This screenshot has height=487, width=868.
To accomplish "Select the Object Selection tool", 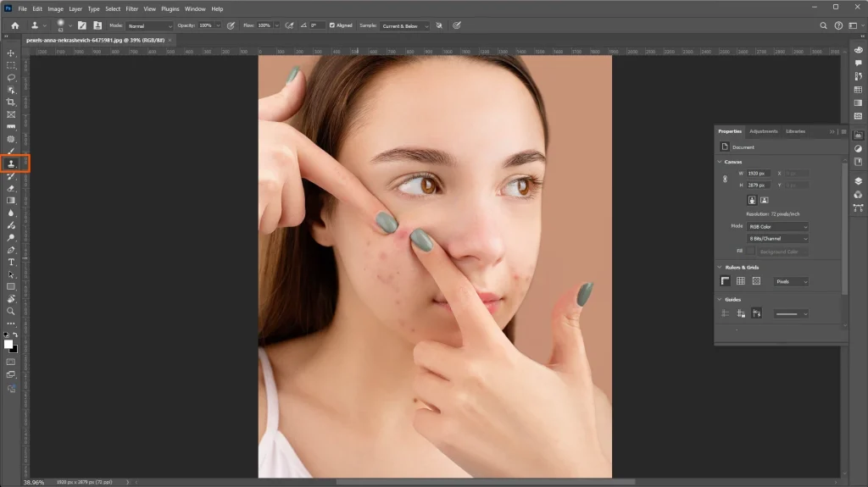I will click(x=10, y=90).
